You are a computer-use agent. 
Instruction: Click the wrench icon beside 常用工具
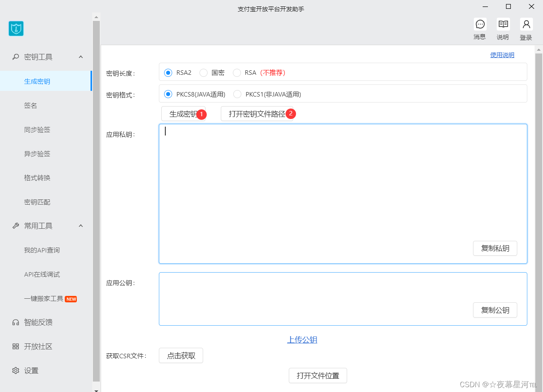[16, 226]
